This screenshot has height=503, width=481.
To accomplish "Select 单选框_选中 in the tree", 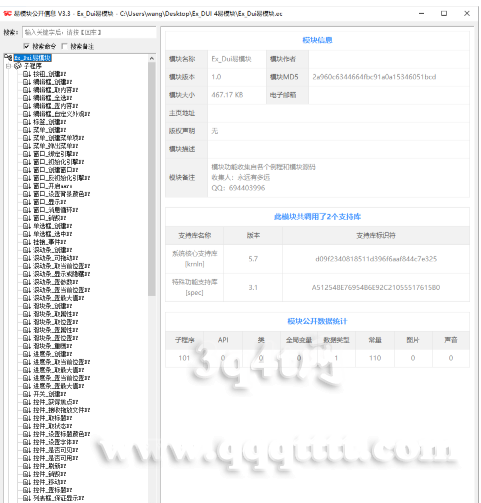I will click(53, 234).
